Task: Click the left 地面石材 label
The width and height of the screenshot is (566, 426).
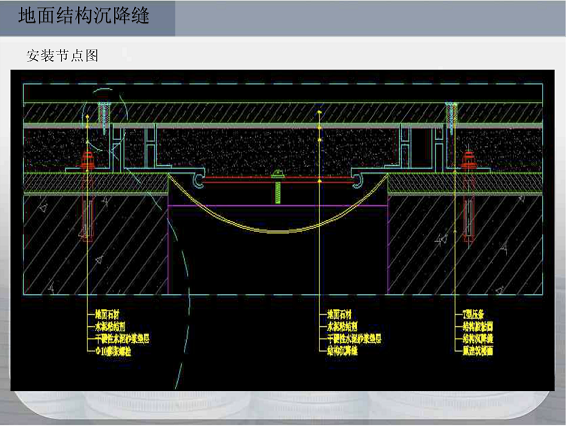Action: [x=106, y=314]
